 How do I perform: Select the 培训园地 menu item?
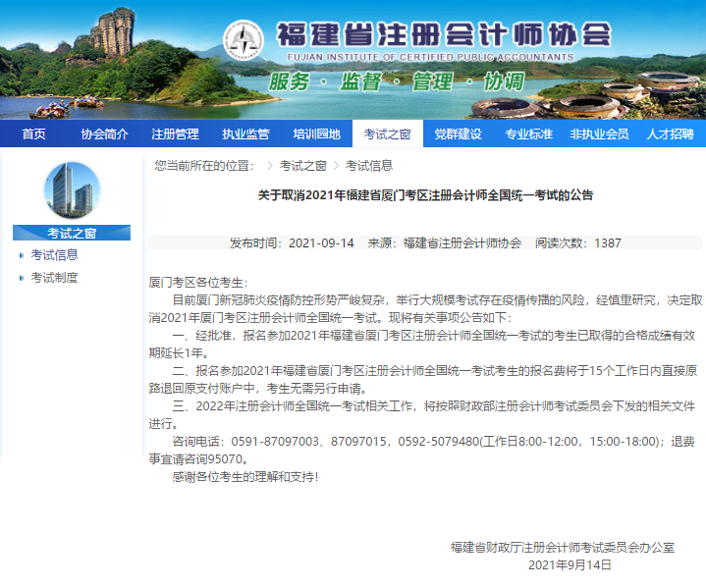click(316, 134)
